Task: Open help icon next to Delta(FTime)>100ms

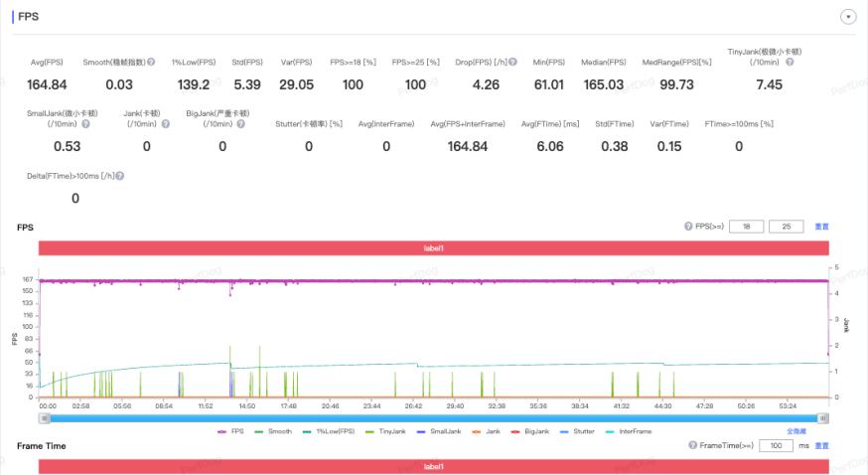Action: click(120, 176)
